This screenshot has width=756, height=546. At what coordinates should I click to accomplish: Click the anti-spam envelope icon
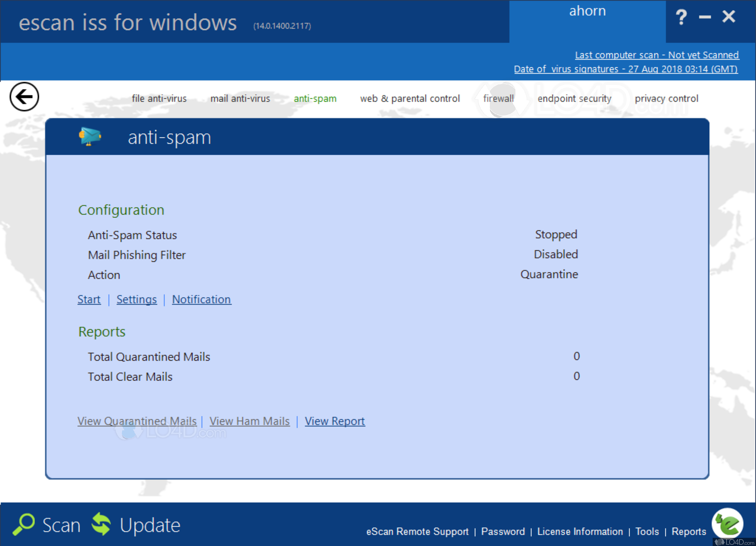tap(90, 137)
